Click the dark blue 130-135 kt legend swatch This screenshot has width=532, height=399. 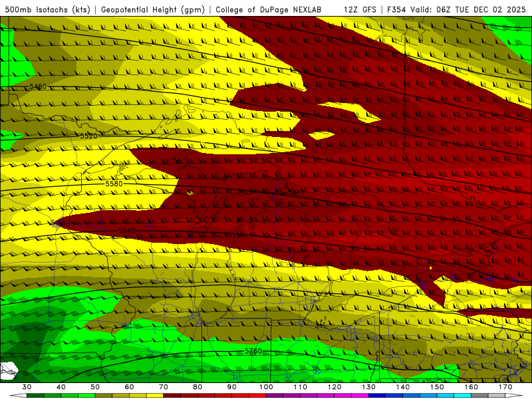click(377, 396)
